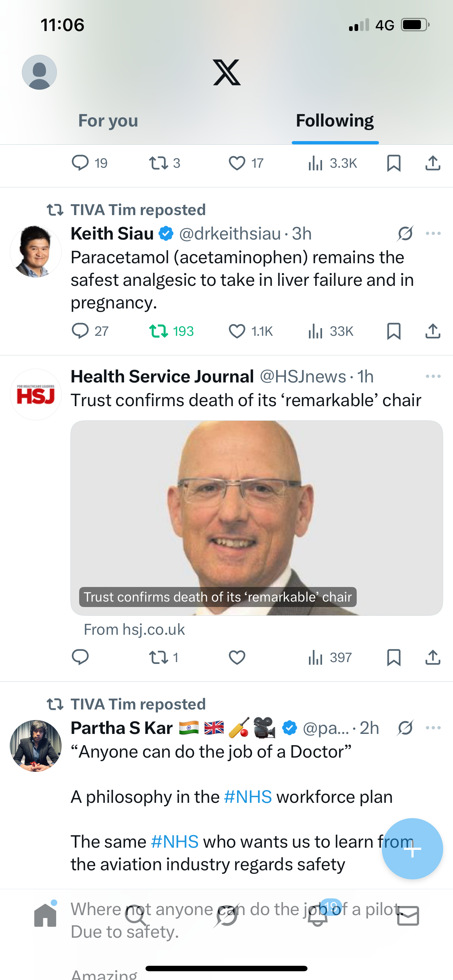Bookmark Keith Siau's post
This screenshot has height=980, width=453.
point(394,331)
